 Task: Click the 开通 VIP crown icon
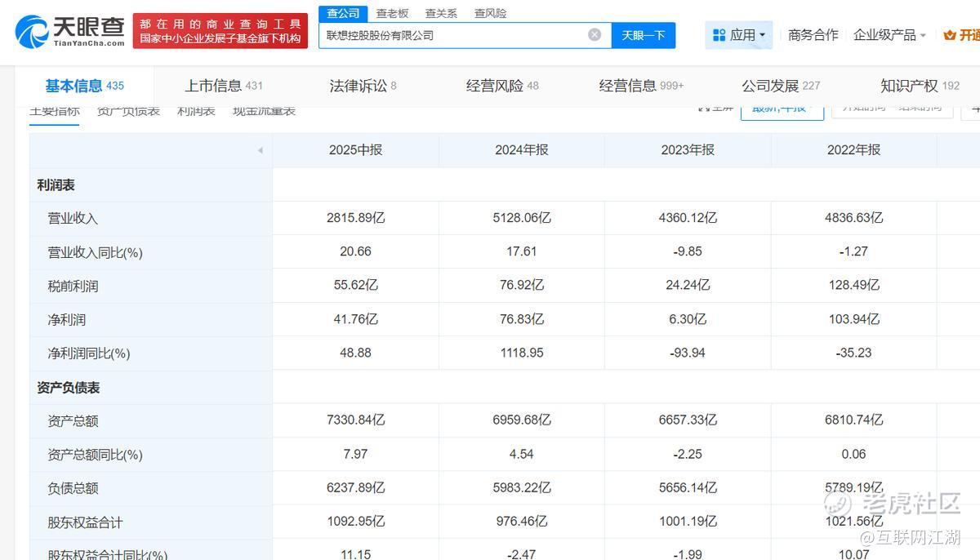pos(949,35)
